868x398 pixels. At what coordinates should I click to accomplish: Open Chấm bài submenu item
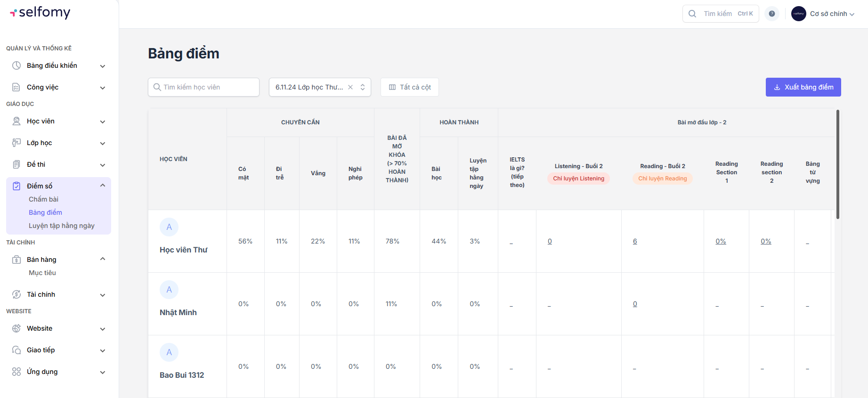(43, 199)
